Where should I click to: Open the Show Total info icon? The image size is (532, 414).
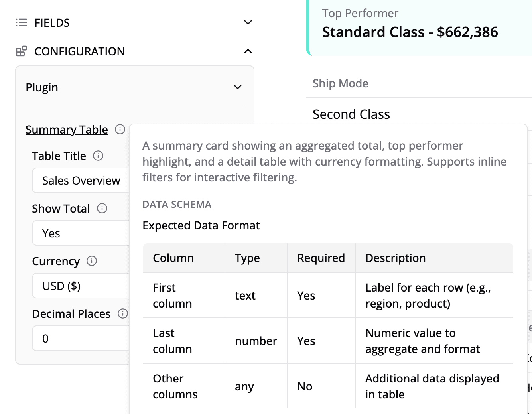(102, 209)
